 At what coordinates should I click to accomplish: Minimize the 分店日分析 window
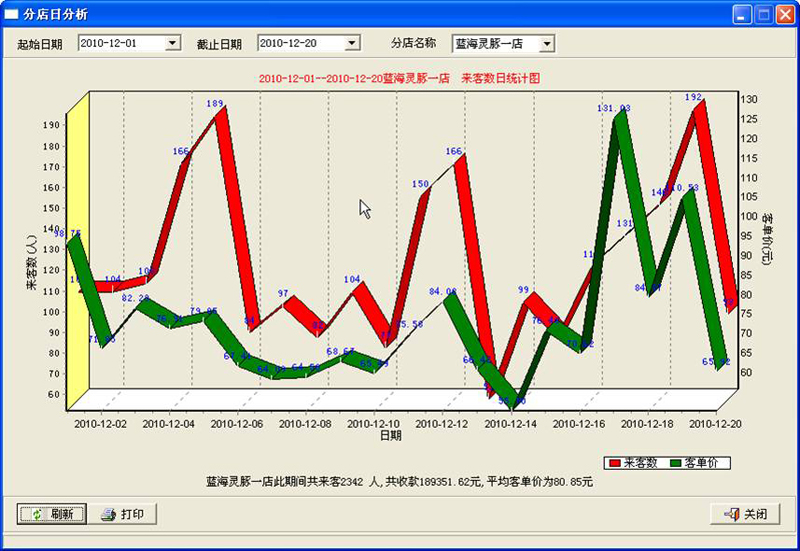[742, 14]
